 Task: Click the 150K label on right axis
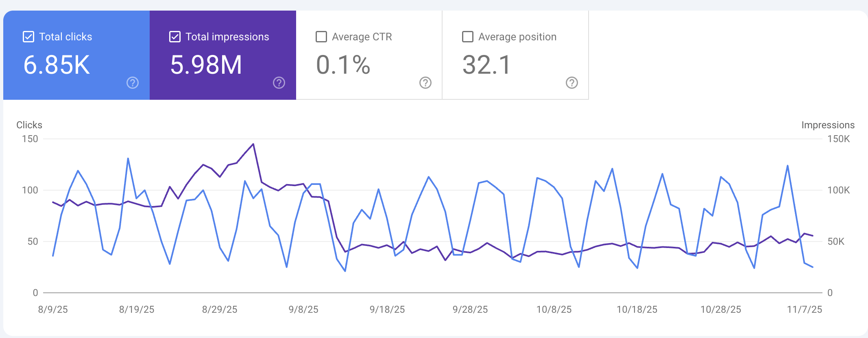839,139
